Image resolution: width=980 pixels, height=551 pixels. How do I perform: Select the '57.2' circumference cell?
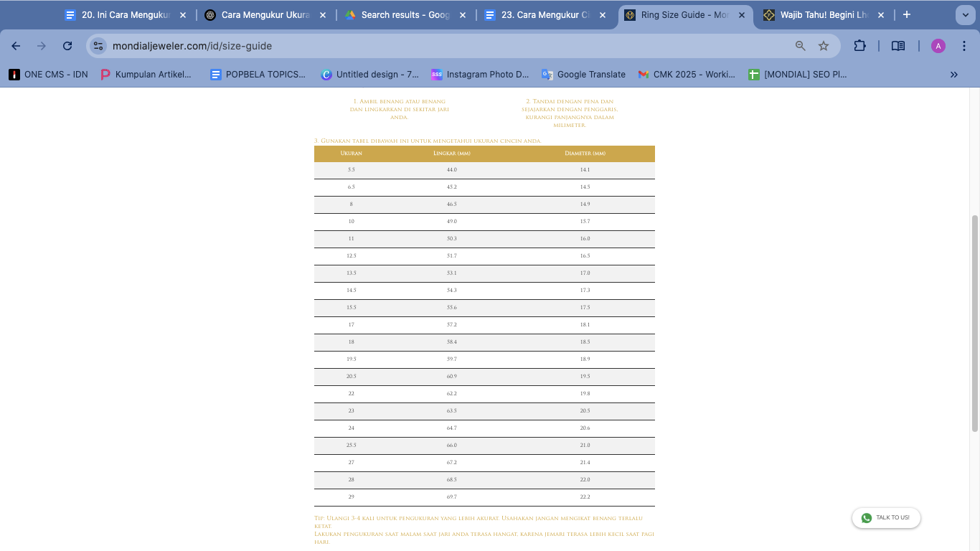click(452, 325)
